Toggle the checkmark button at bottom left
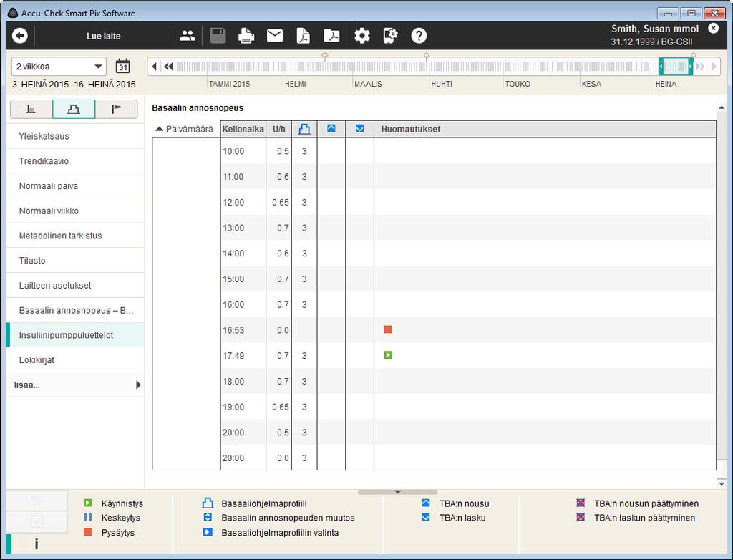This screenshot has height=560, width=733. pyautogui.click(x=37, y=521)
